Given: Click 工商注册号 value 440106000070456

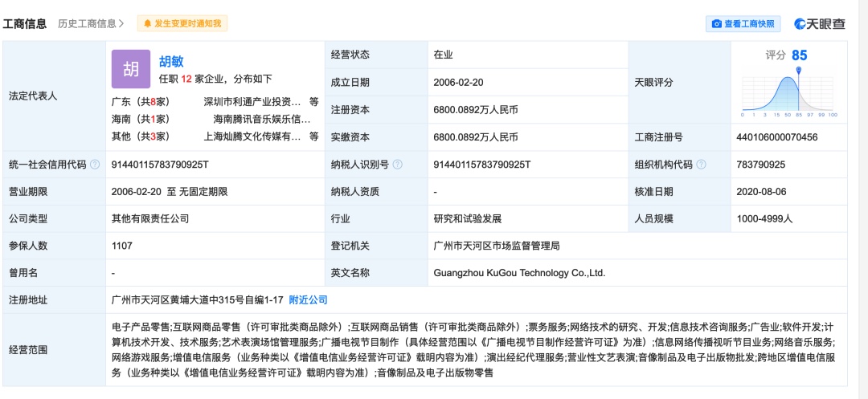Looking at the screenshot, I should 777,137.
